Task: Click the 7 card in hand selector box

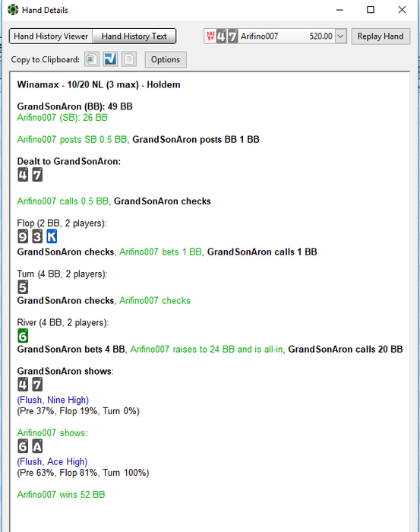Action: 232,36
